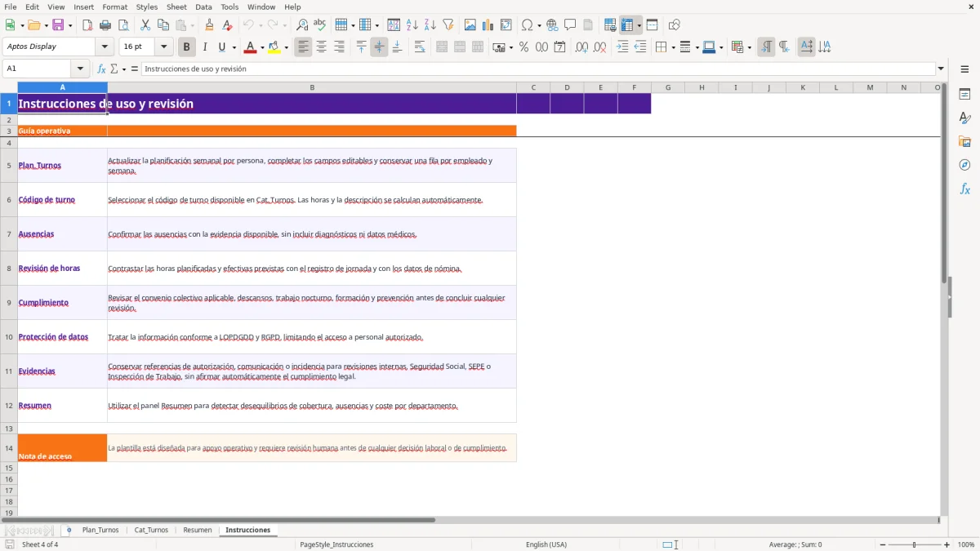Toggle Italic formatting
The height and width of the screenshot is (551, 980).
204,47
